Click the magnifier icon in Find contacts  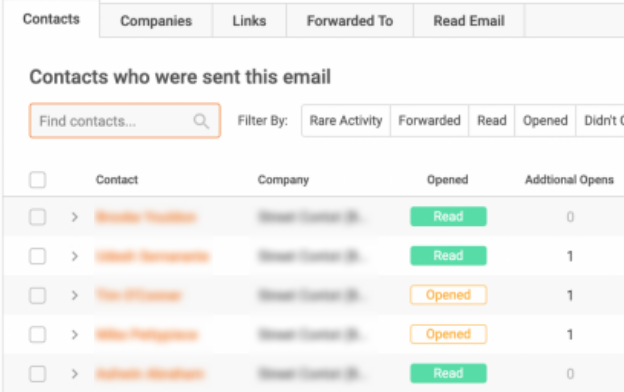(201, 121)
